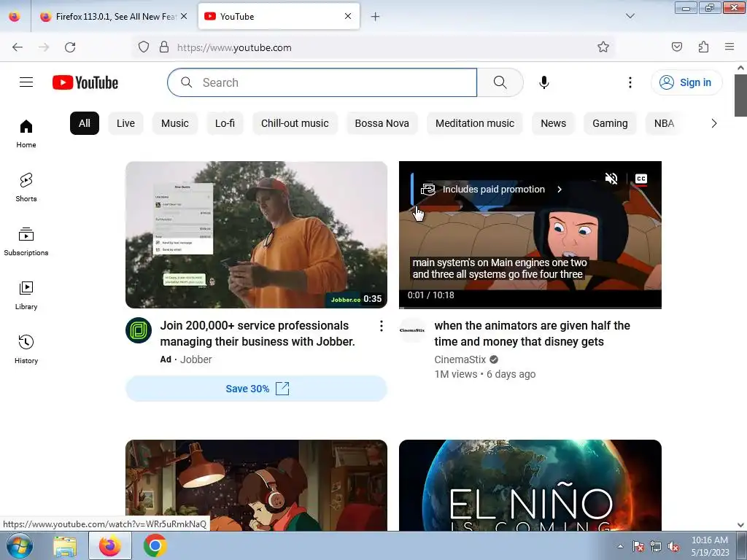The image size is (747, 560).
Task: Show hidden system tray icons
Action: coord(620,547)
